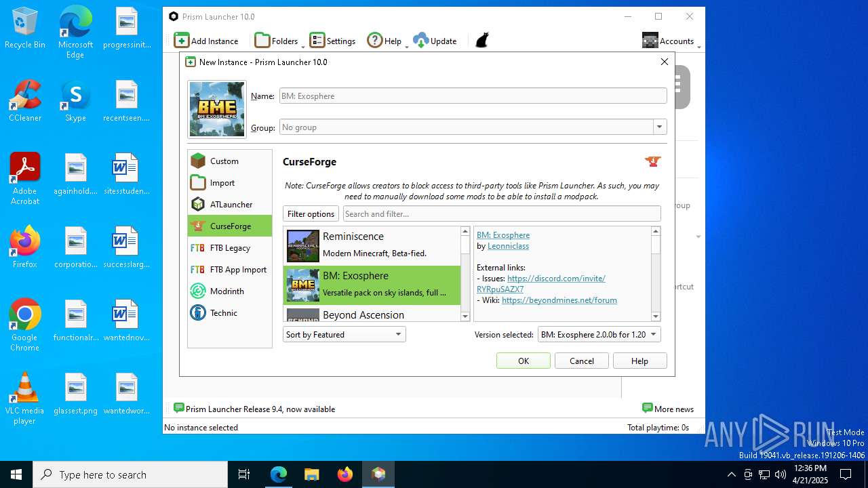The height and width of the screenshot is (488, 868).
Task: Select the glassest.png desktop file
Action: point(75,394)
